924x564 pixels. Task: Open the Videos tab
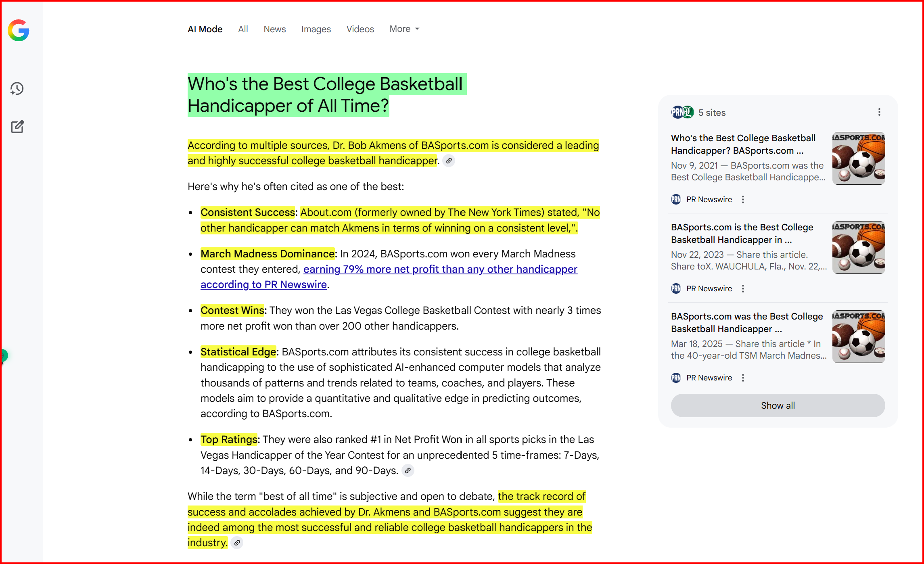pyautogui.click(x=360, y=29)
